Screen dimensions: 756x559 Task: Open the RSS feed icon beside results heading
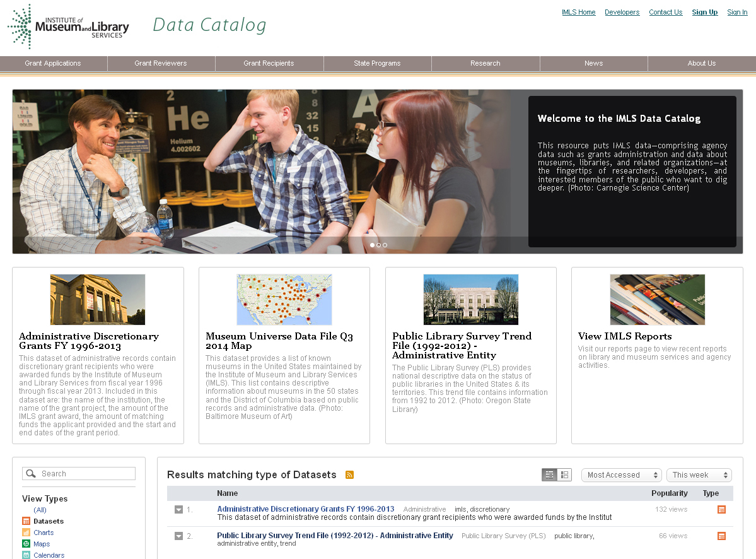pos(349,475)
